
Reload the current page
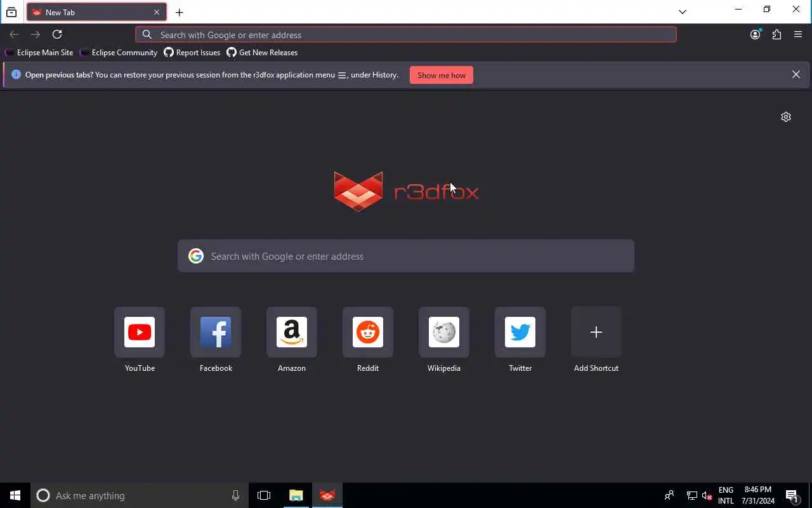57,34
